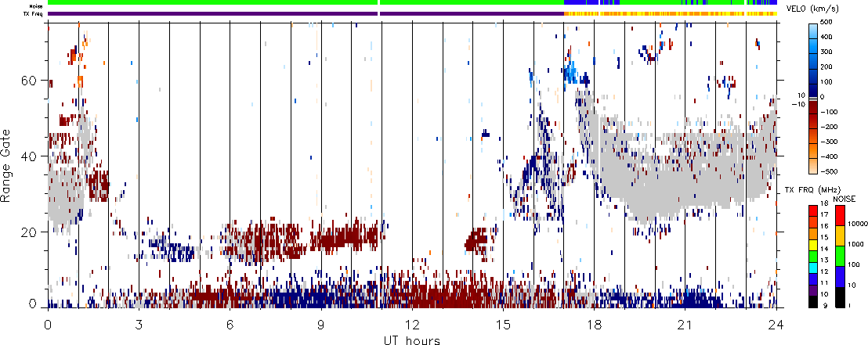The height and width of the screenshot is (345, 868).
Task: Select the "VELO (km/s)" colorbar title
Action: 812,10
